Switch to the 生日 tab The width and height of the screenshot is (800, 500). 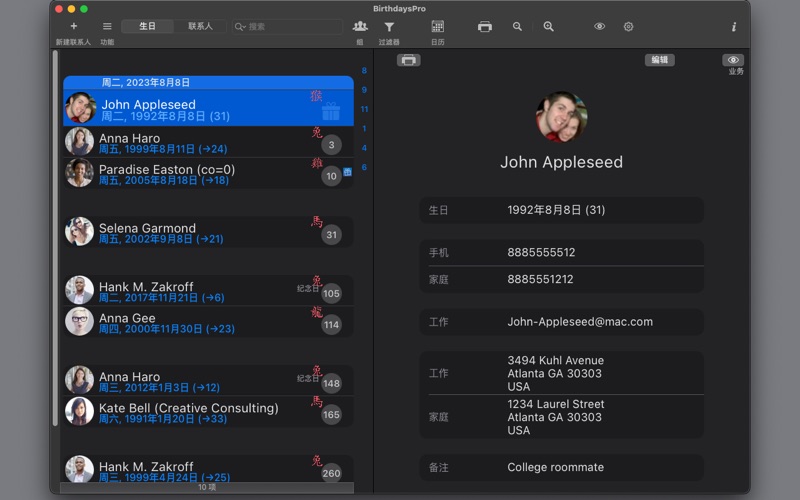[x=147, y=26]
